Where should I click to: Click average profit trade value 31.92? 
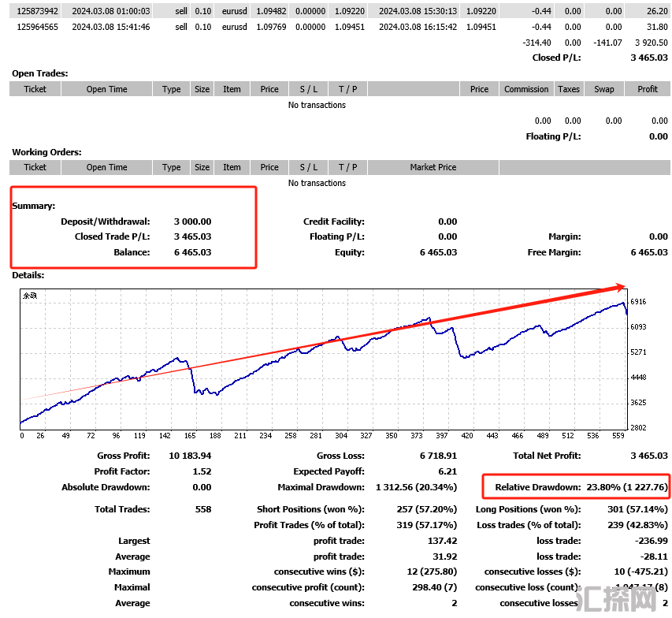[445, 557]
